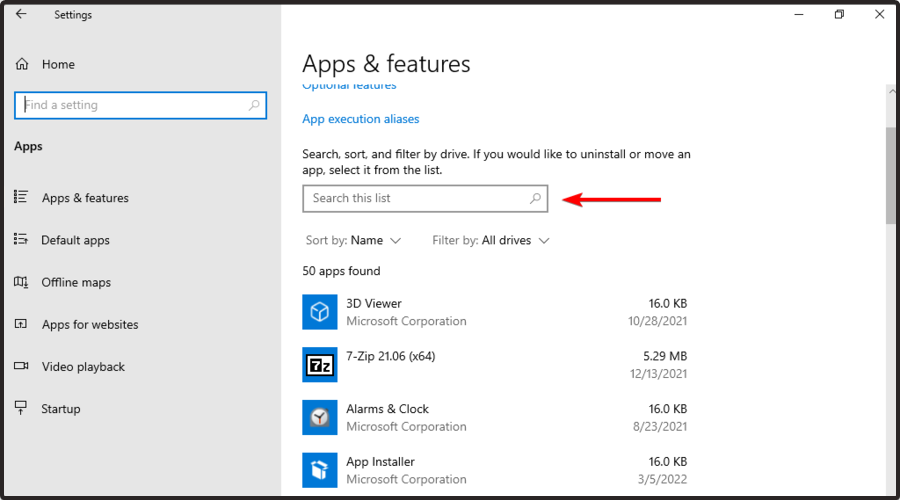Click the App Installer icon

click(x=319, y=470)
